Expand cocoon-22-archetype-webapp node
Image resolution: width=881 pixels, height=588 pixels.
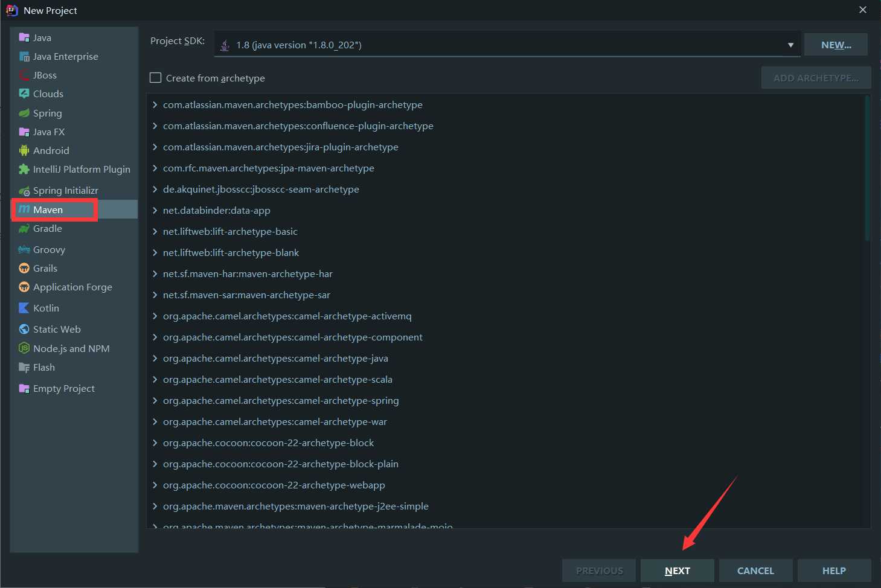[155, 485]
